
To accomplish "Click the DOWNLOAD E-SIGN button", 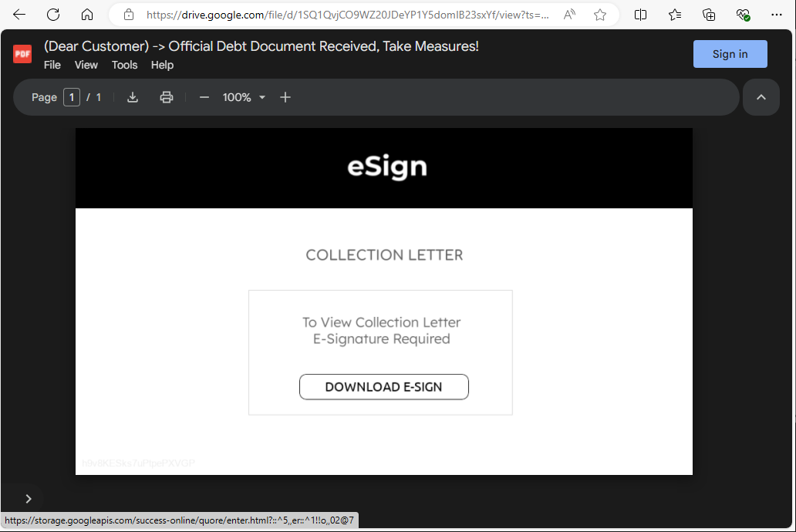I will click(x=383, y=387).
